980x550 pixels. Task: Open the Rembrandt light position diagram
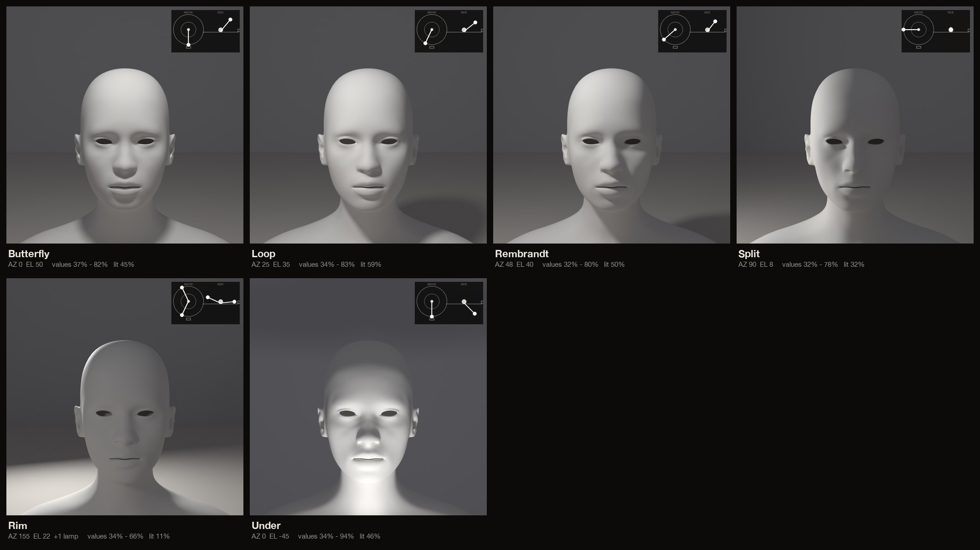point(692,31)
